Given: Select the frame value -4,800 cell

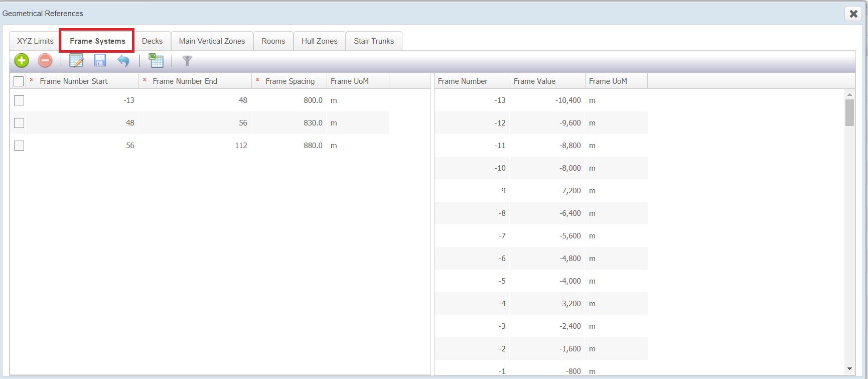Looking at the screenshot, I should point(547,259).
